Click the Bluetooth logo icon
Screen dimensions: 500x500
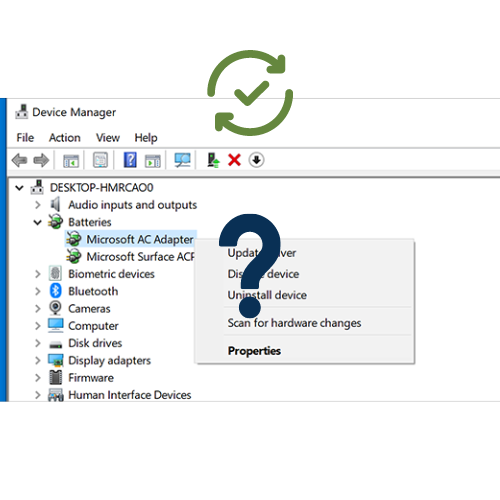pyautogui.click(x=55, y=291)
